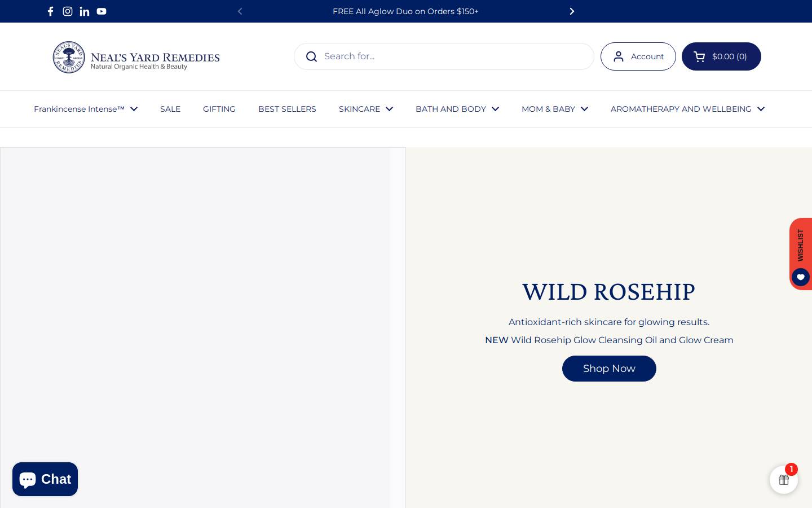Click into the Search for... field

point(444,56)
